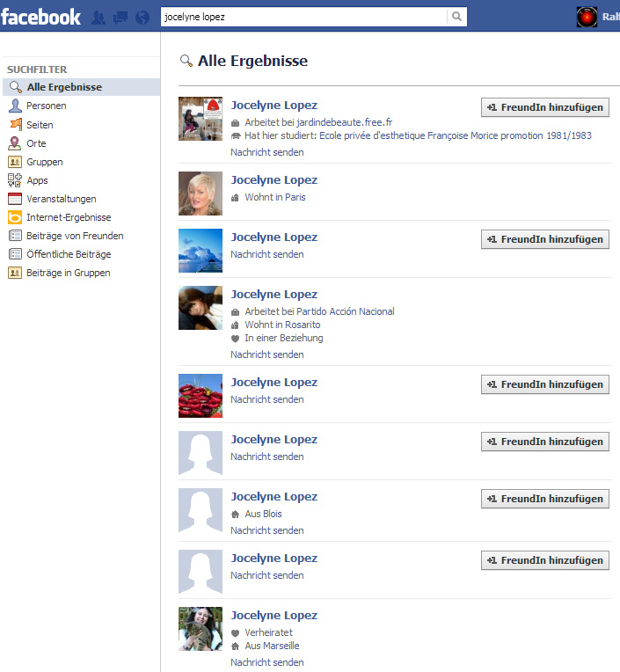This screenshot has width=620, height=672.
Task: Click the Gruppen icon
Action: pos(15,162)
